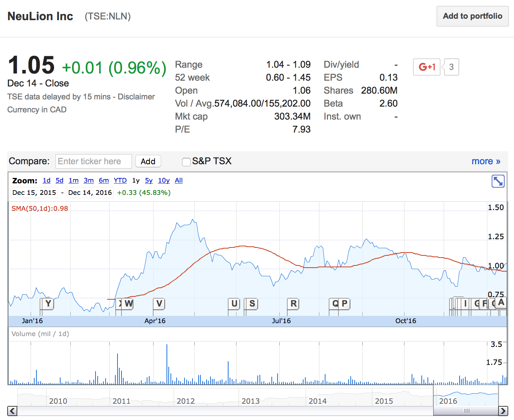Open news flag V on the chart
The height and width of the screenshot is (420, 514).
click(x=159, y=304)
